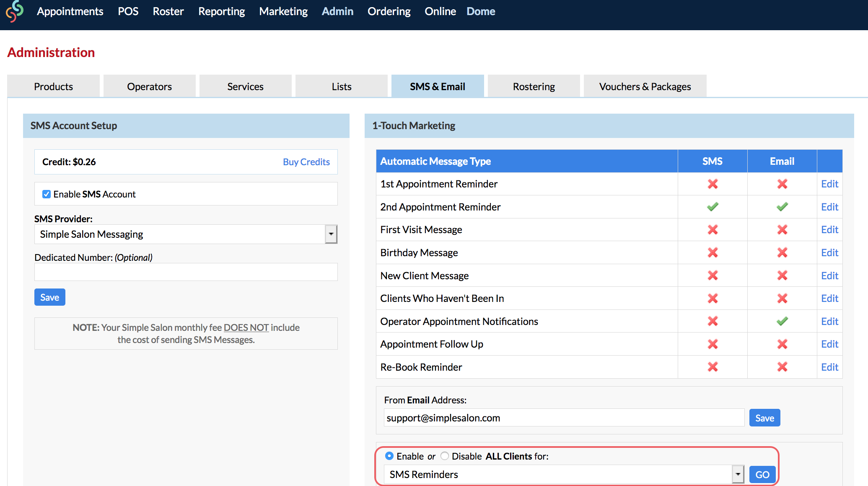Click SMS red cross for 1st Appointment Reminder

tap(713, 184)
